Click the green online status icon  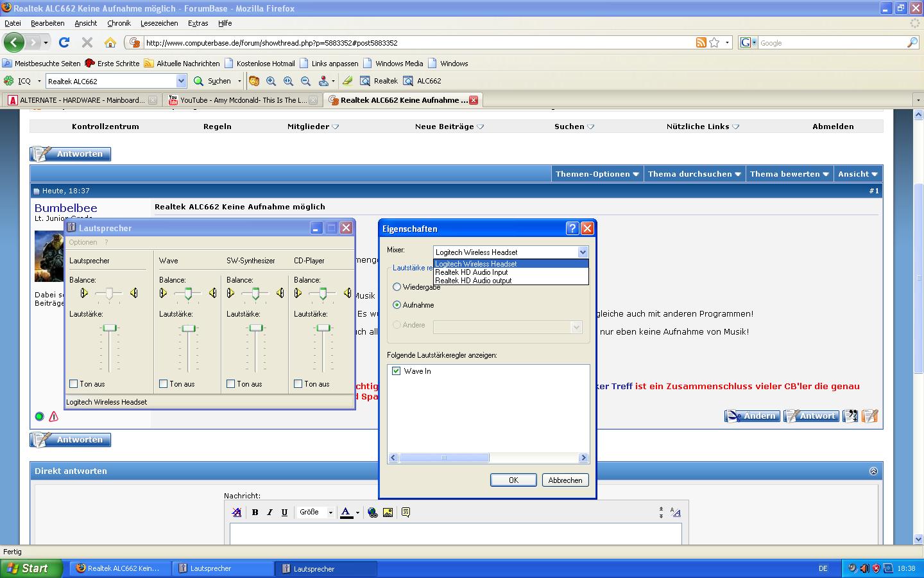click(x=39, y=416)
